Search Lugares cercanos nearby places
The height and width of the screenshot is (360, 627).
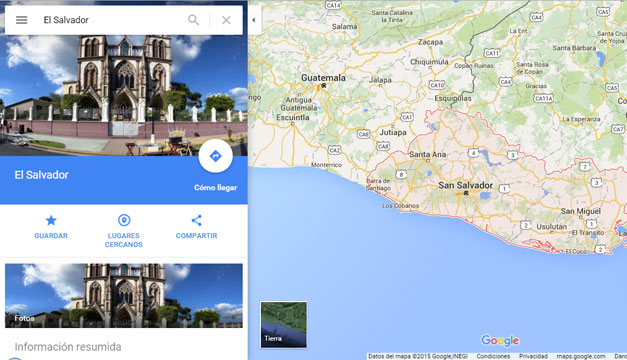(124, 231)
